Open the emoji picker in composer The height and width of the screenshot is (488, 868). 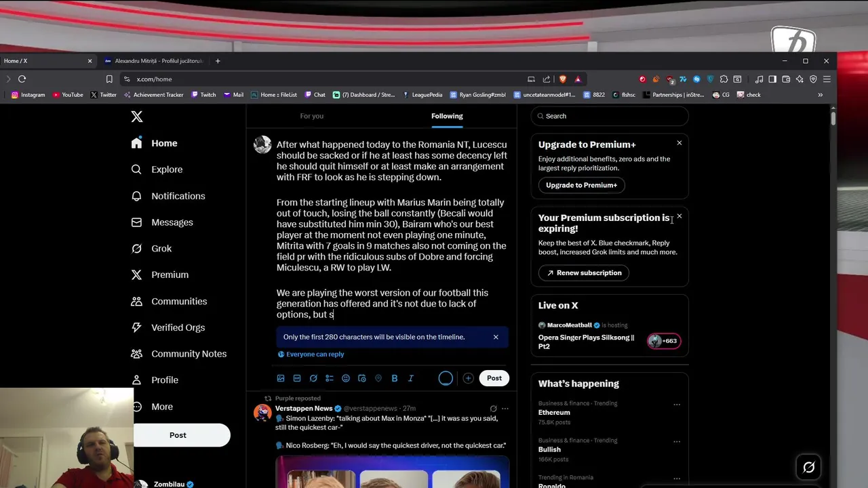coord(346,378)
